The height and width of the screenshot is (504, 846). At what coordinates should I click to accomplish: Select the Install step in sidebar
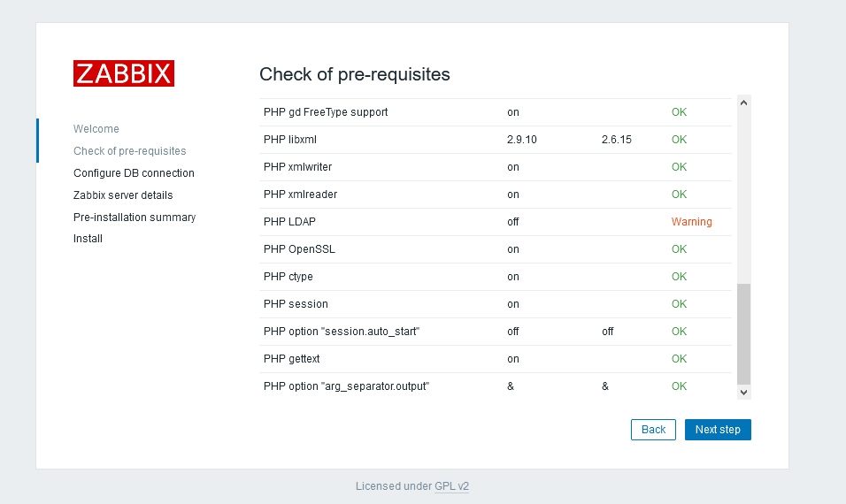click(x=88, y=238)
